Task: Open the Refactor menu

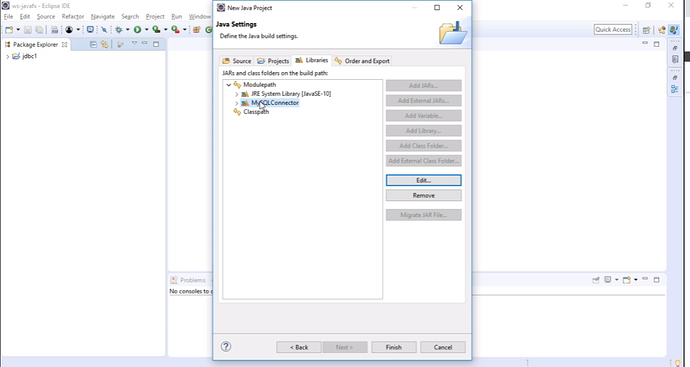Action: 73,17
